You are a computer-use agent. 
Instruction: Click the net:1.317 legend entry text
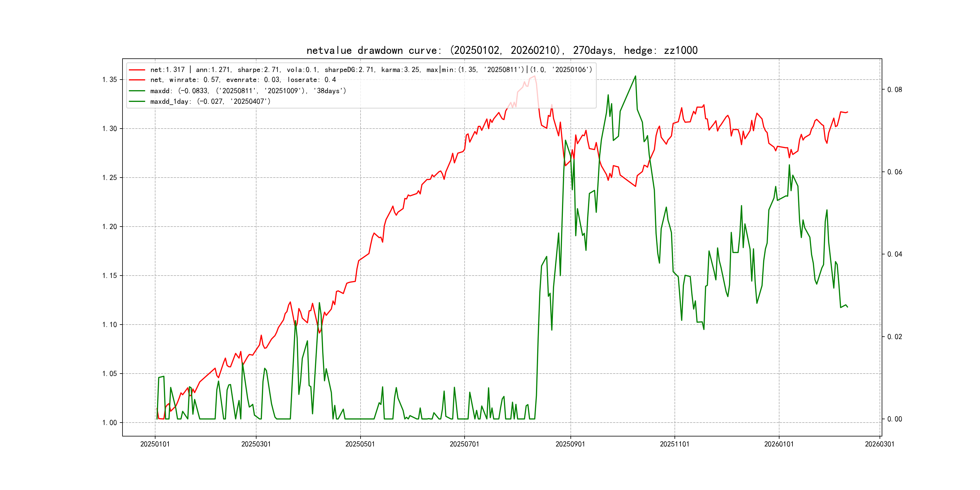pyautogui.click(x=371, y=70)
